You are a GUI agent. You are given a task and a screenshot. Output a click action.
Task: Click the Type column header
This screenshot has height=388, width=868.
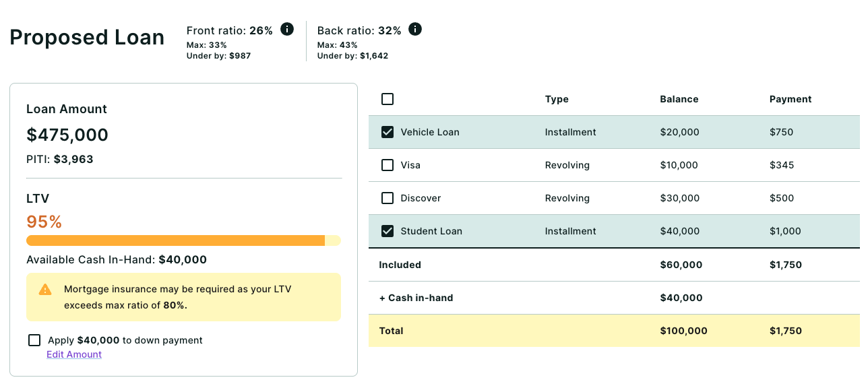coord(557,99)
